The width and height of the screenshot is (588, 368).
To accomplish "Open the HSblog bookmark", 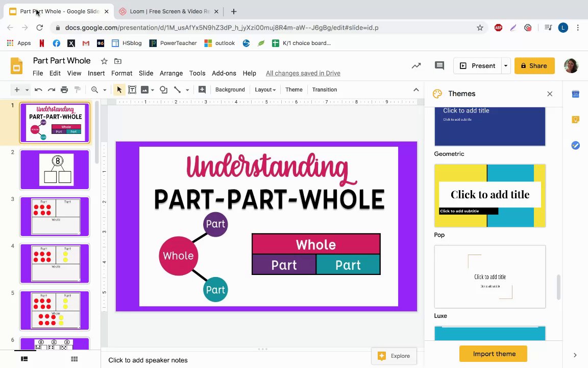I will [x=127, y=43].
